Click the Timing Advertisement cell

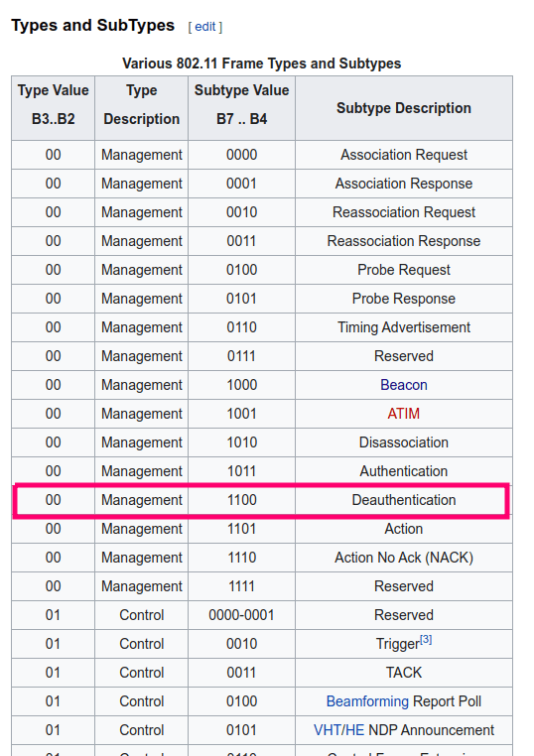404,327
